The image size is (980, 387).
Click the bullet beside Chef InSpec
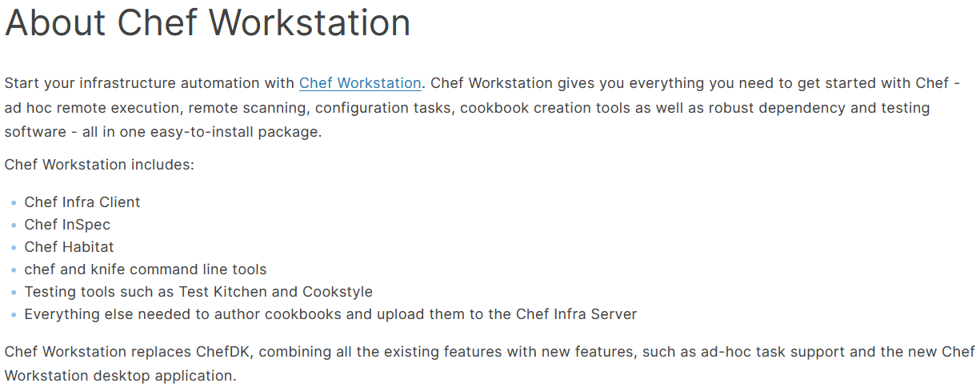click(14, 225)
